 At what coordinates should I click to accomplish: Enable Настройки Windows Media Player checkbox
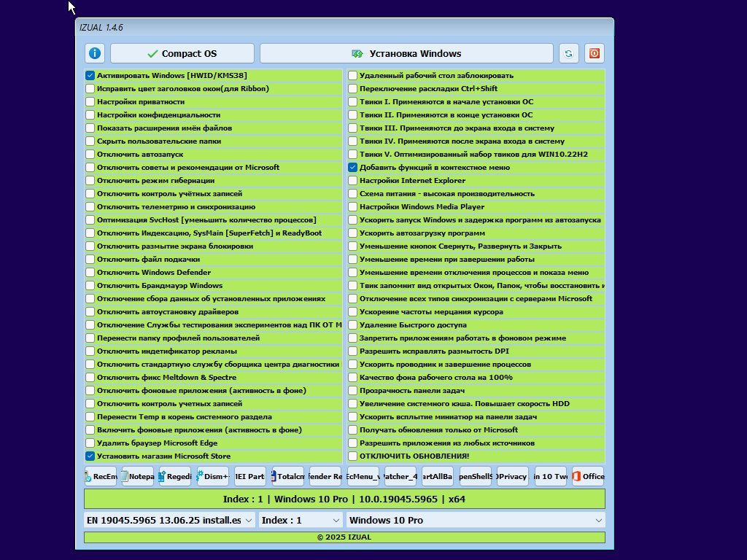[352, 206]
